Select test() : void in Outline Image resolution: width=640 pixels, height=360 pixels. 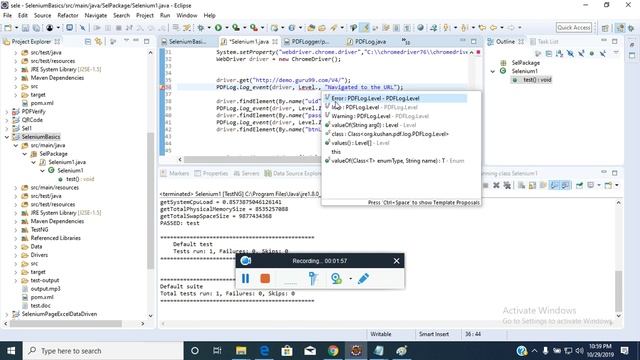point(533,80)
